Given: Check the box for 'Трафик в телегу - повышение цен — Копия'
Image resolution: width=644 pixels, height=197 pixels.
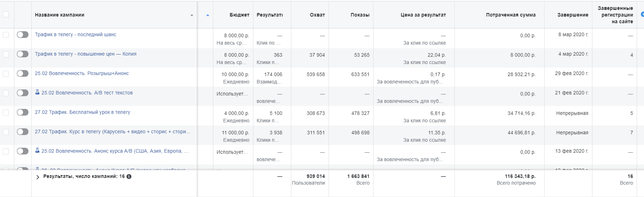Looking at the screenshot, I should (x=6, y=54).
